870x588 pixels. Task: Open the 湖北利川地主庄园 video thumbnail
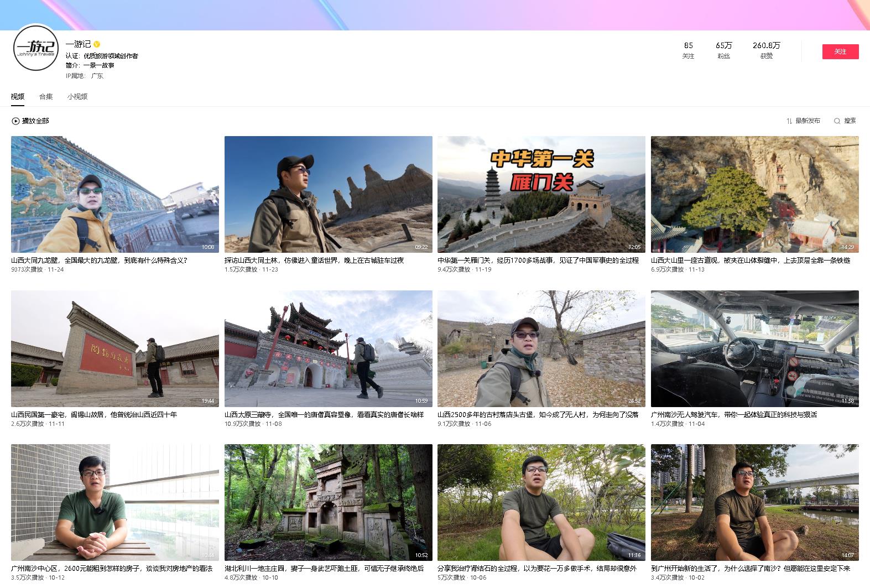tap(328, 502)
